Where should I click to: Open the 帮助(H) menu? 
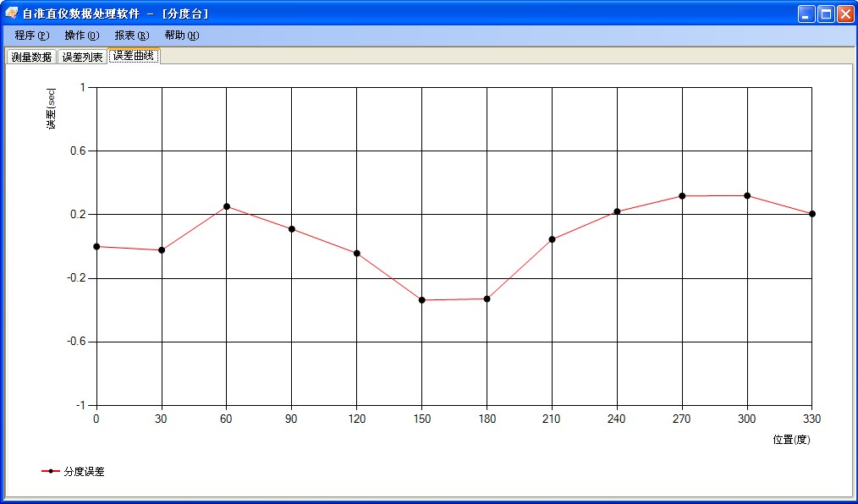click(x=182, y=36)
